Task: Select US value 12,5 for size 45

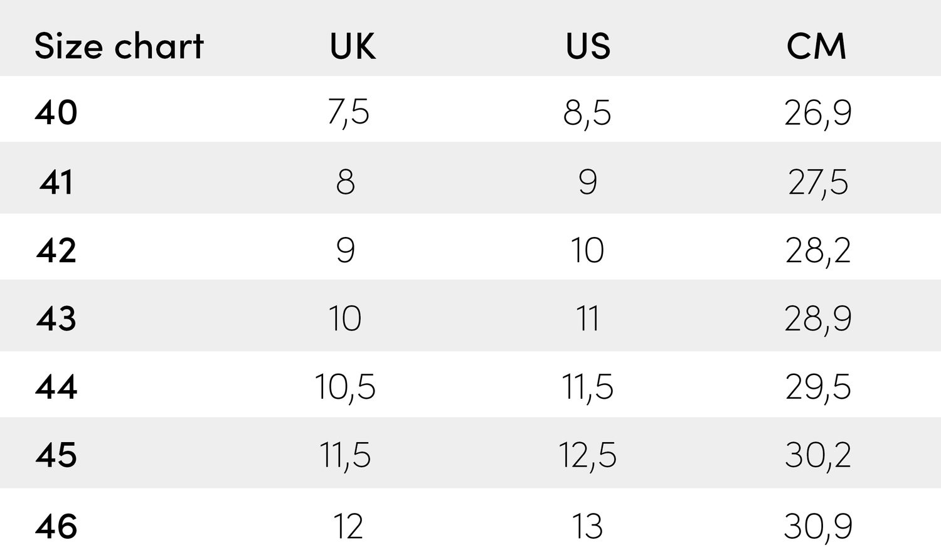Action: tap(588, 455)
